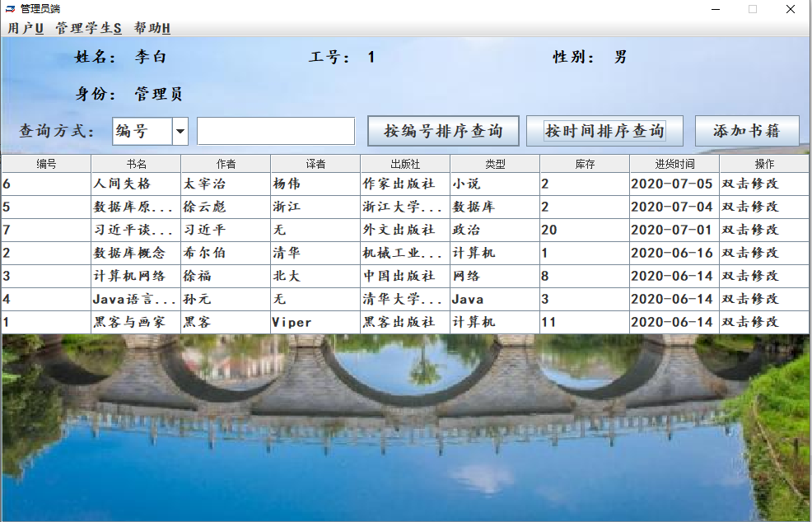Select the 人间失格 book name cell
The height and width of the screenshot is (522, 812).
(136, 184)
